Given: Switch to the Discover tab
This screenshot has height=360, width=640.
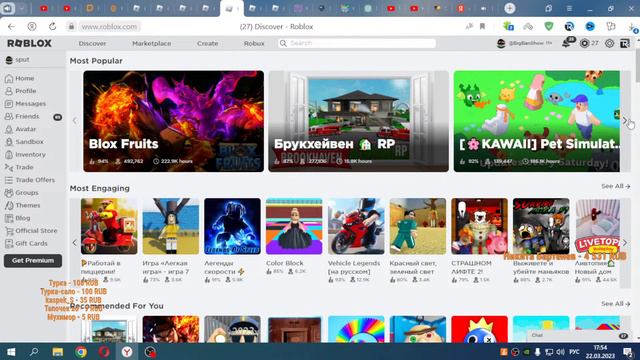Looking at the screenshot, I should 92,43.
